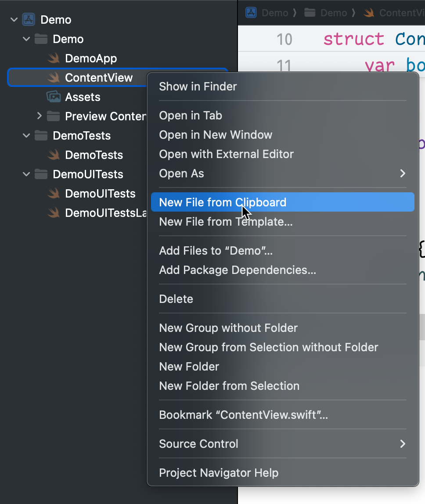Select New File from Clipboard
The image size is (425, 504).
(x=223, y=202)
